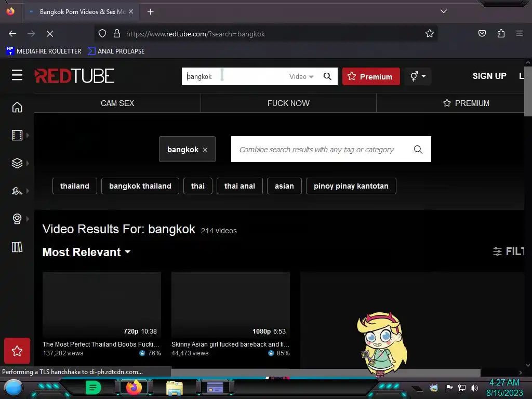Click the volume speaker icon in the tray
Viewport: 532px width, 399px height.
tap(474, 388)
